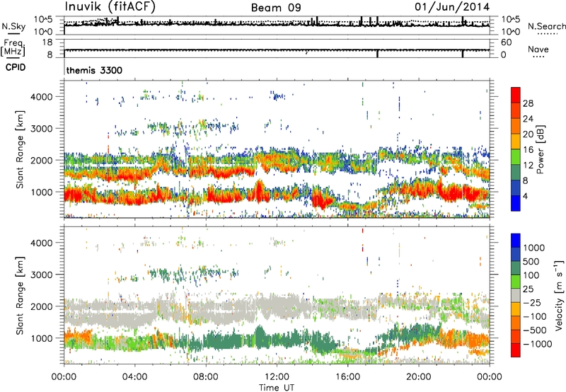The height and width of the screenshot is (392, 566).
Task: Pick the red top segment of the power bar
Action: pos(516,95)
